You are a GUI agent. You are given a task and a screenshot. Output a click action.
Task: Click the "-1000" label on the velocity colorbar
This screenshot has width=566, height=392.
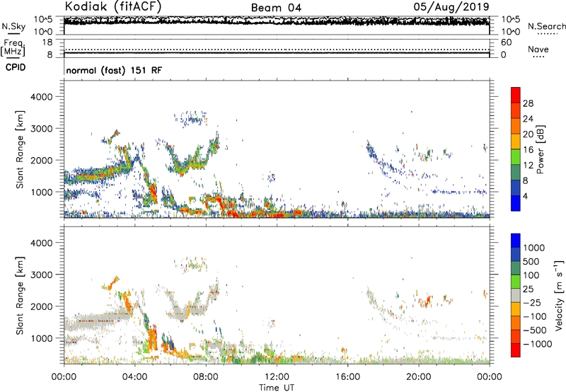(537, 344)
